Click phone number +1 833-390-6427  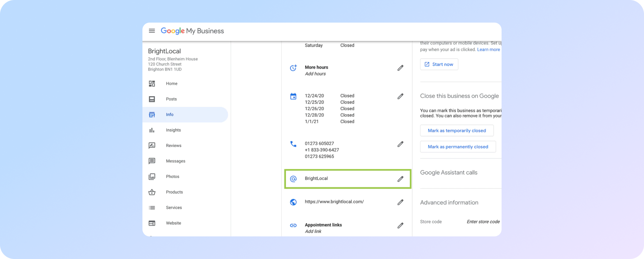(x=322, y=150)
